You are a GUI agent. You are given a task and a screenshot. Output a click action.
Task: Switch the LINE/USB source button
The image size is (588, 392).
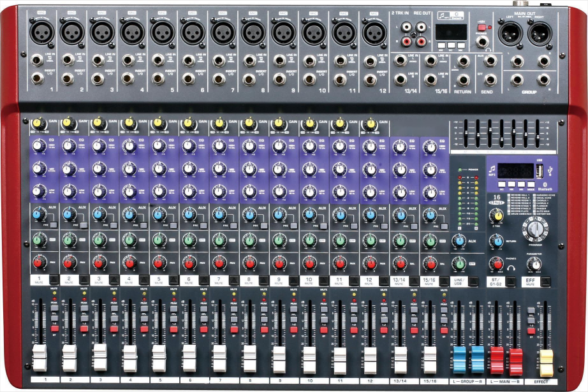point(474,280)
